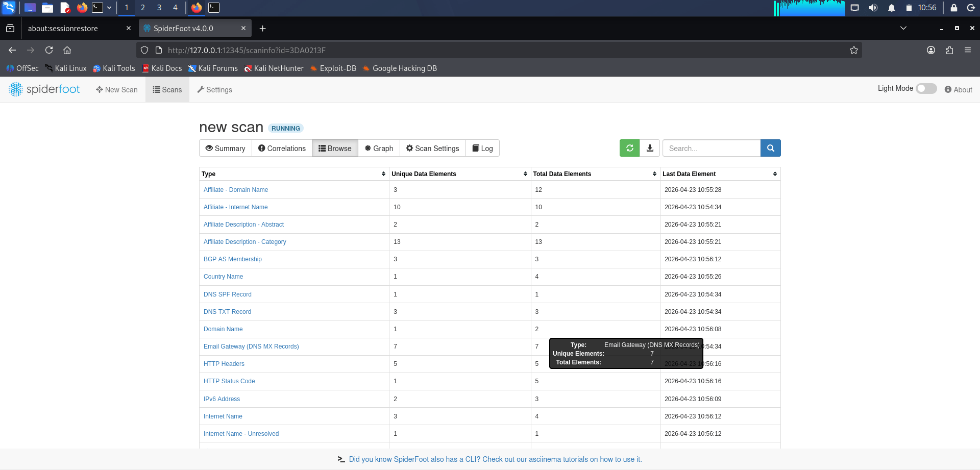Launch Firefox from the panel launcher
This screenshot has width=980, height=470.
(82, 8)
